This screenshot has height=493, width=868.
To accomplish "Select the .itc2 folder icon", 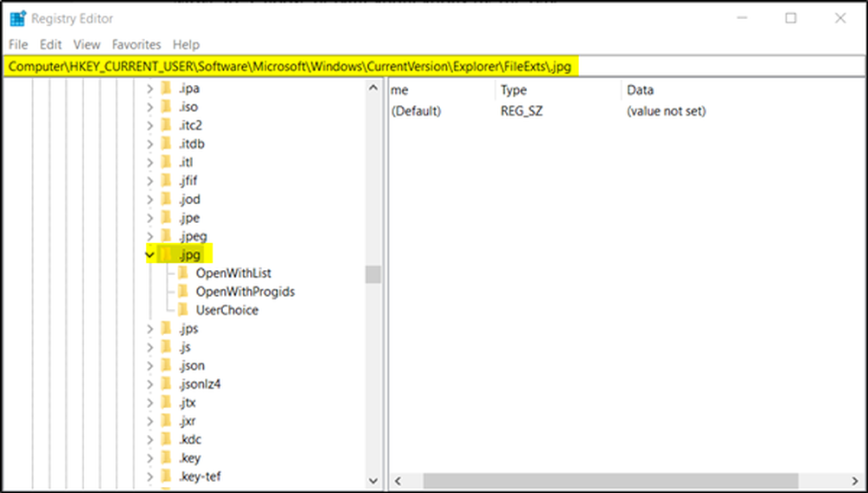I will (166, 125).
